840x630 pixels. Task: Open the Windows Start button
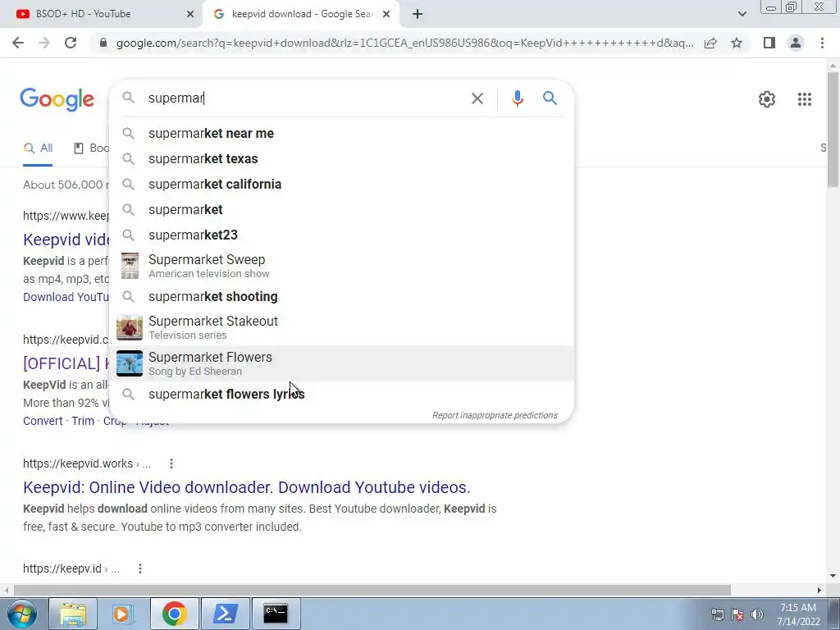click(x=21, y=614)
